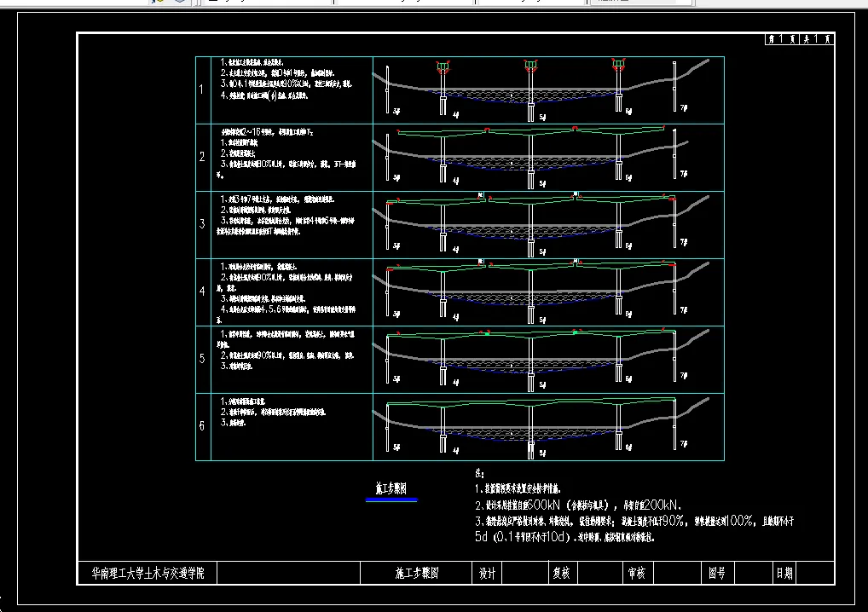Image resolution: width=868 pixels, height=612 pixels.
Task: Click step number 1 in the table
Action: 202,89
